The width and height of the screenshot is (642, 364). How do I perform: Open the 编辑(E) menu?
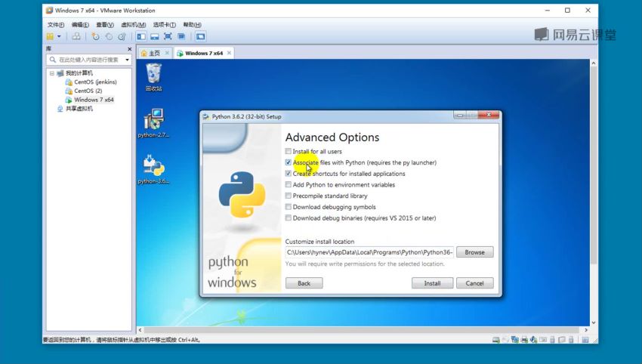(80, 25)
